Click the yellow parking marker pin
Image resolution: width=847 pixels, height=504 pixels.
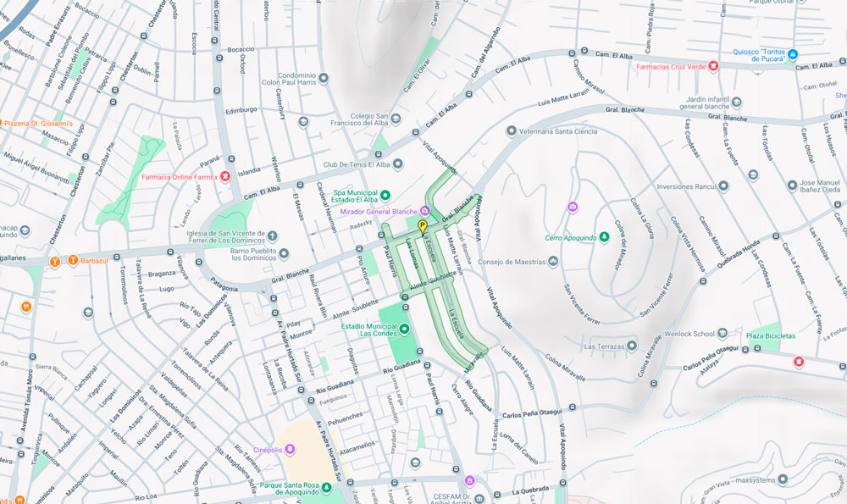[x=423, y=226]
